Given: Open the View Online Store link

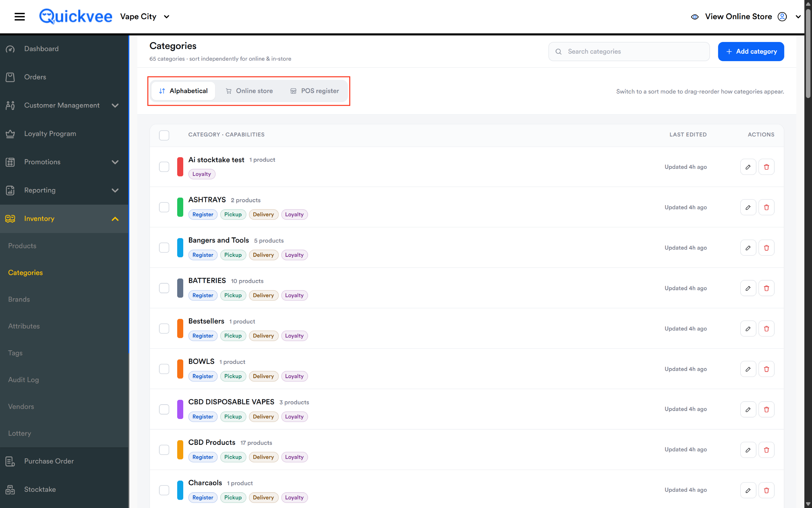Looking at the screenshot, I should (x=738, y=16).
